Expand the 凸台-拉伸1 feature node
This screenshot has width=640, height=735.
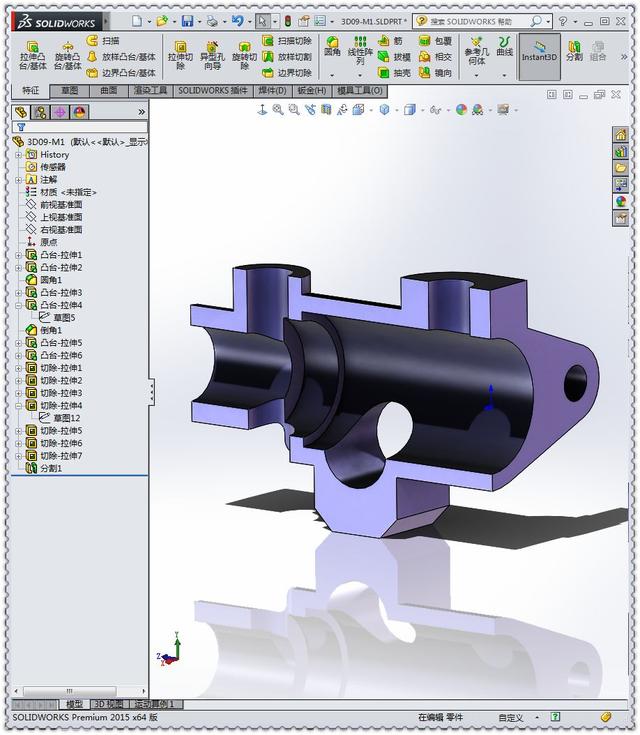tap(18, 255)
